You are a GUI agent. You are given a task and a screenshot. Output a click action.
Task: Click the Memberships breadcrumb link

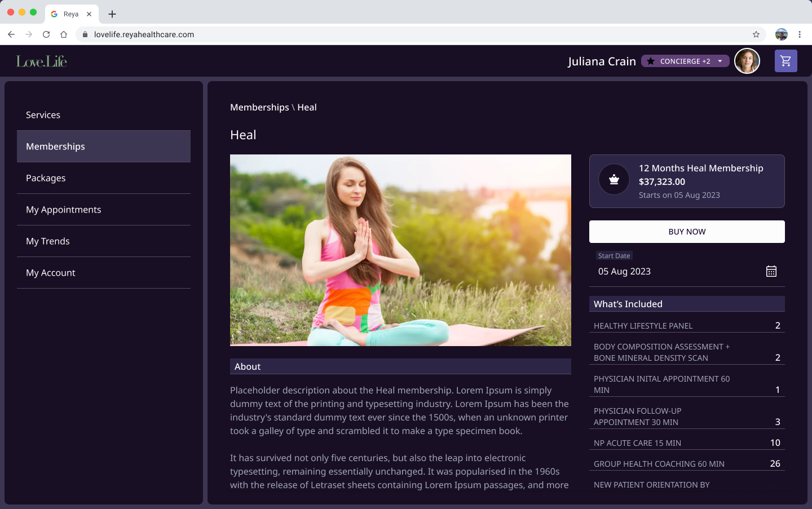pos(259,107)
